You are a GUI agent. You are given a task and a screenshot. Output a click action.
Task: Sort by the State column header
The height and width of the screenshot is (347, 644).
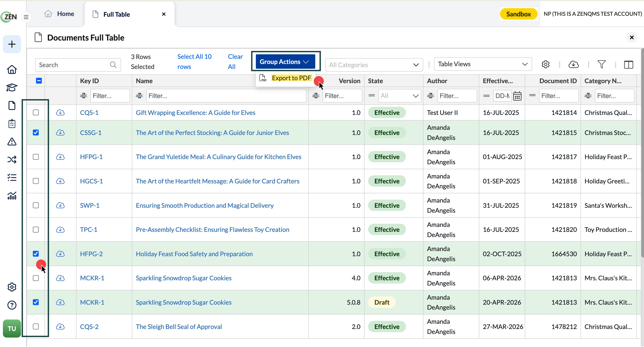click(375, 81)
